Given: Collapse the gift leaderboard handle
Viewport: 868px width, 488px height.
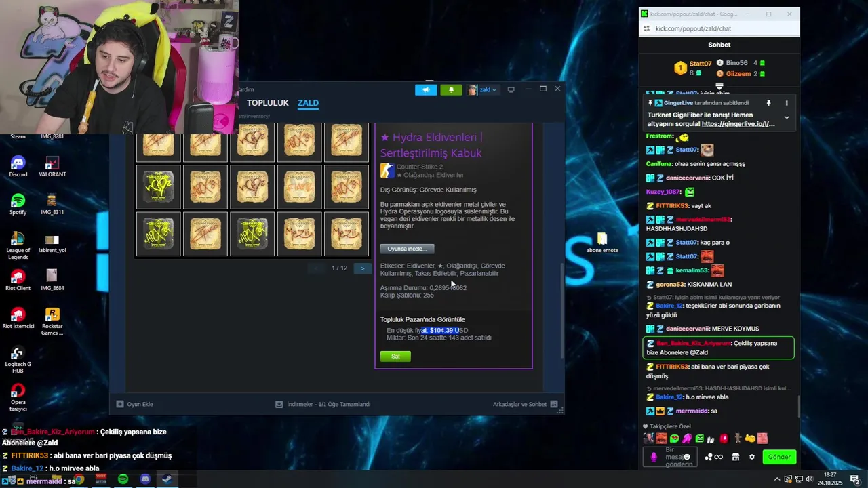Looking at the screenshot, I should (719, 87).
